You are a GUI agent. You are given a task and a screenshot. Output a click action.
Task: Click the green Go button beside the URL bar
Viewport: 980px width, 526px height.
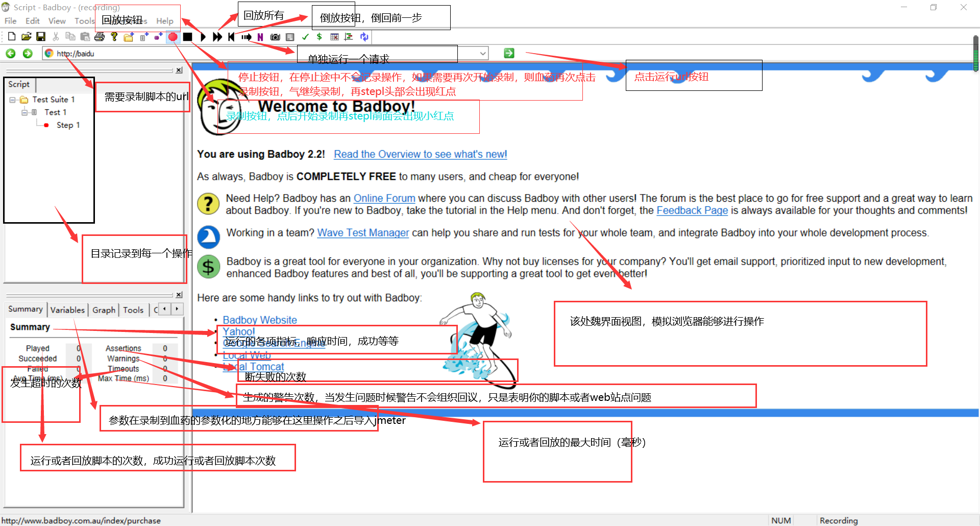pos(509,53)
